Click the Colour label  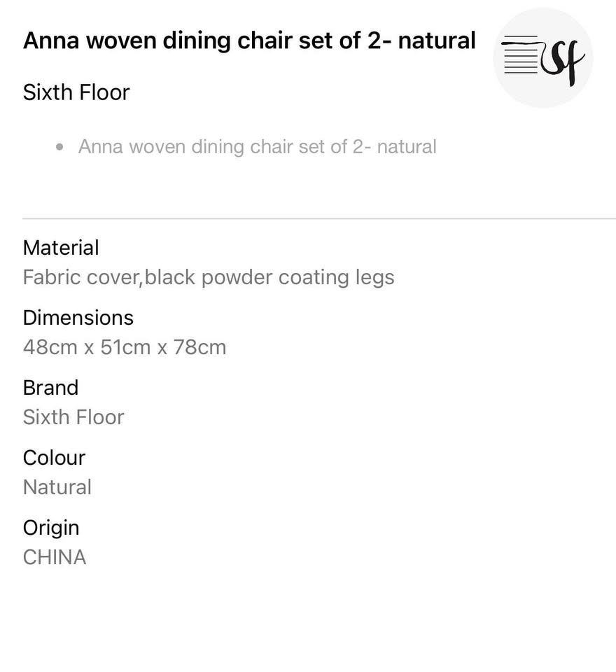click(x=54, y=458)
